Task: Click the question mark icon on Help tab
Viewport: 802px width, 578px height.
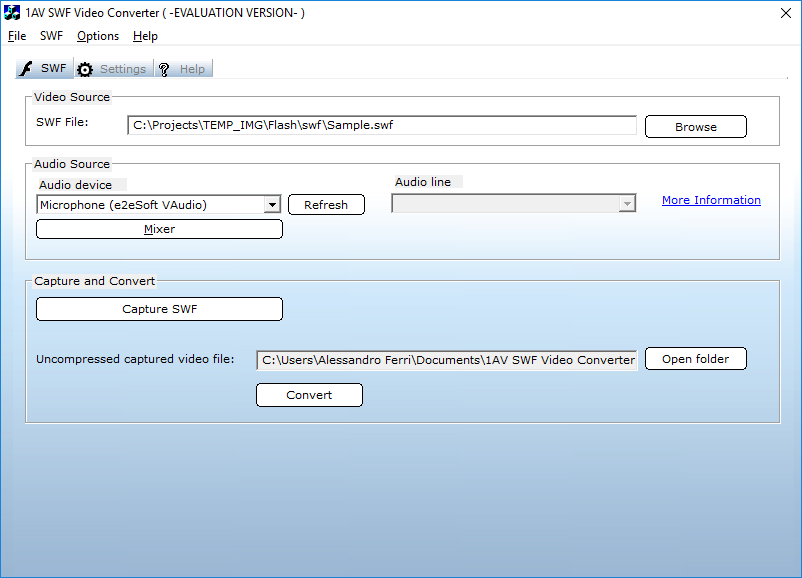Action: (164, 70)
